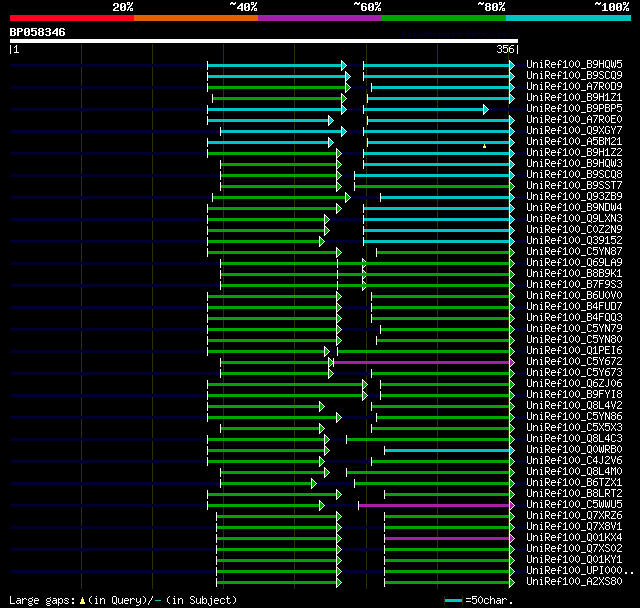The width and height of the screenshot is (640, 608).
Task: Select the UniRef100_B9NDW4 label
Action: coord(574,208)
